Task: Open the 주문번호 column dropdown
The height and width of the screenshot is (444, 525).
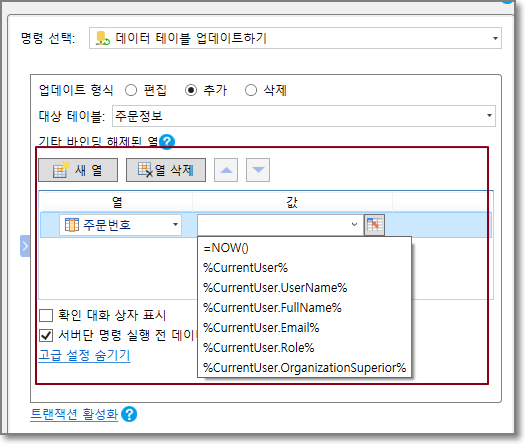Action: (x=121, y=225)
